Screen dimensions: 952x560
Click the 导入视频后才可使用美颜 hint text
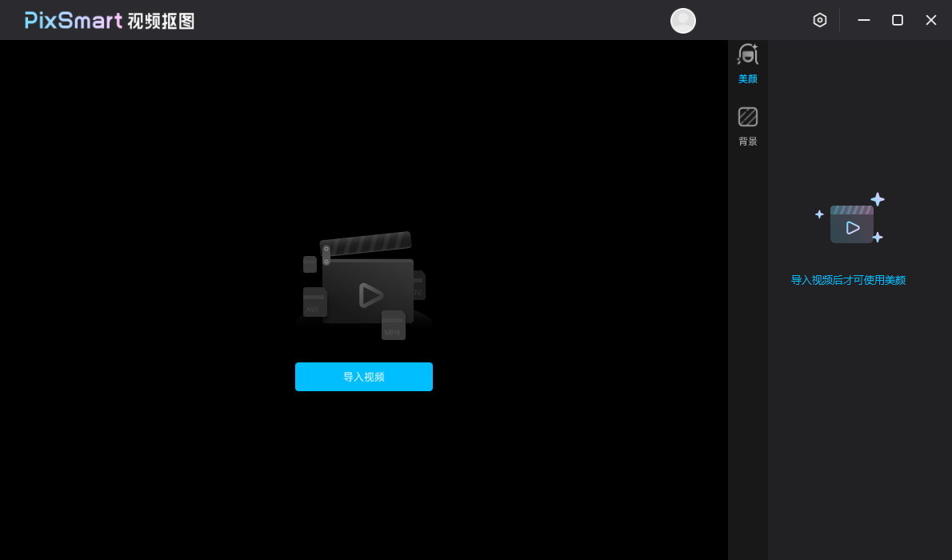[848, 280]
